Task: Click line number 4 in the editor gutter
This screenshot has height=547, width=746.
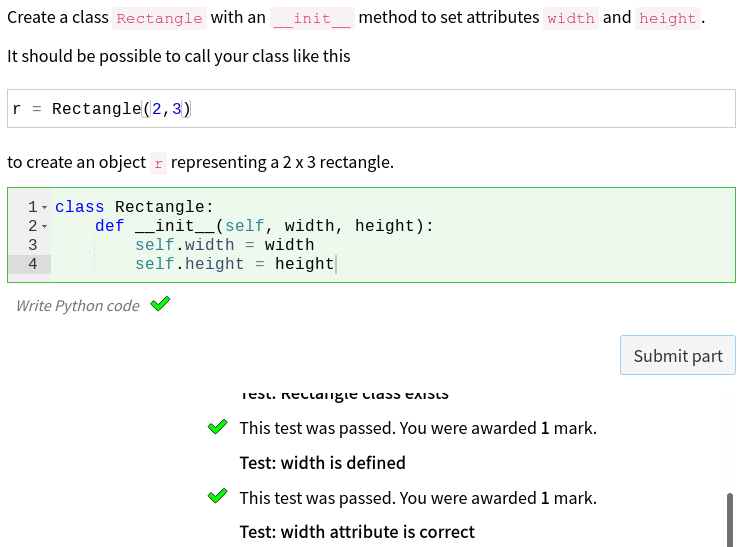Action: point(33,264)
